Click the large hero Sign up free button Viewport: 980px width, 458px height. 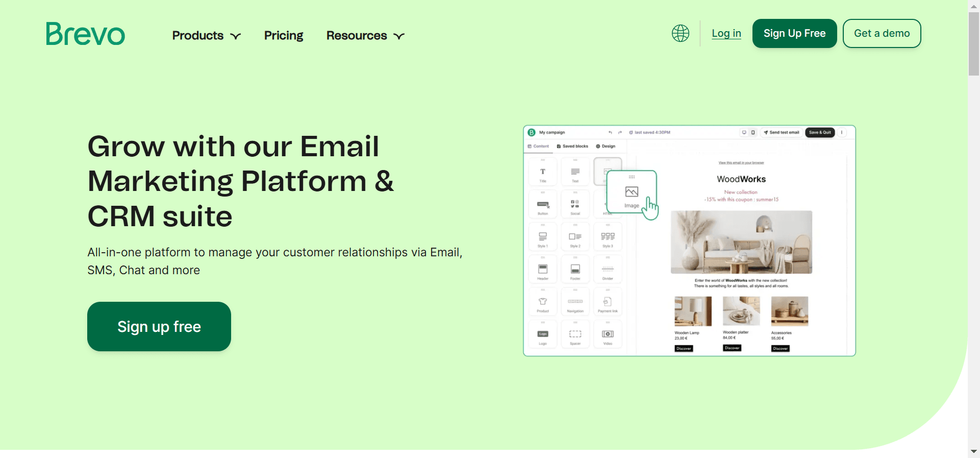(x=159, y=326)
